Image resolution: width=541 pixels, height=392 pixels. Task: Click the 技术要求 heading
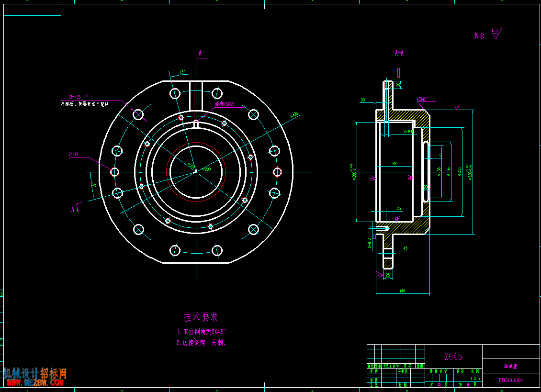tap(201, 317)
